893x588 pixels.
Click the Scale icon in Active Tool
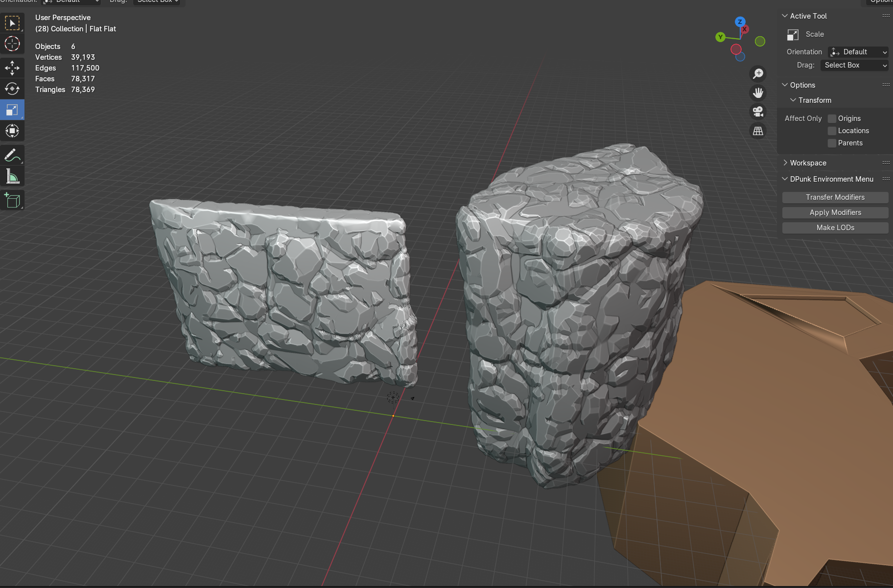[x=793, y=35]
